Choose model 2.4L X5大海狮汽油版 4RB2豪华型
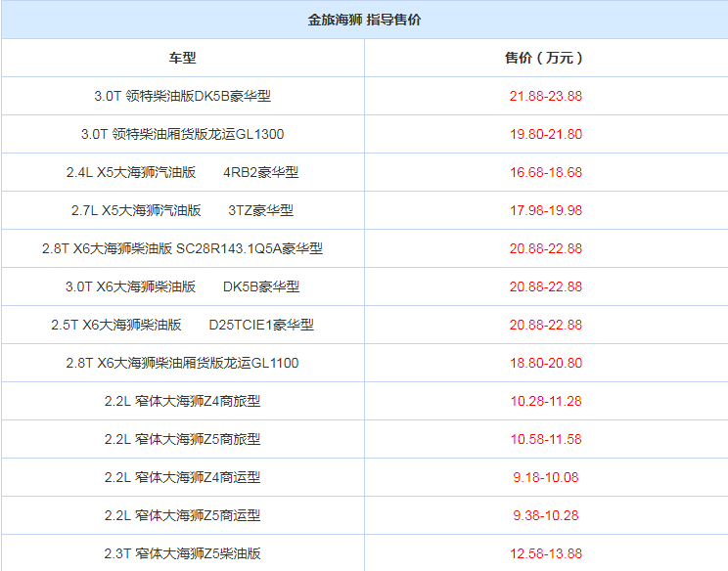 182,172
